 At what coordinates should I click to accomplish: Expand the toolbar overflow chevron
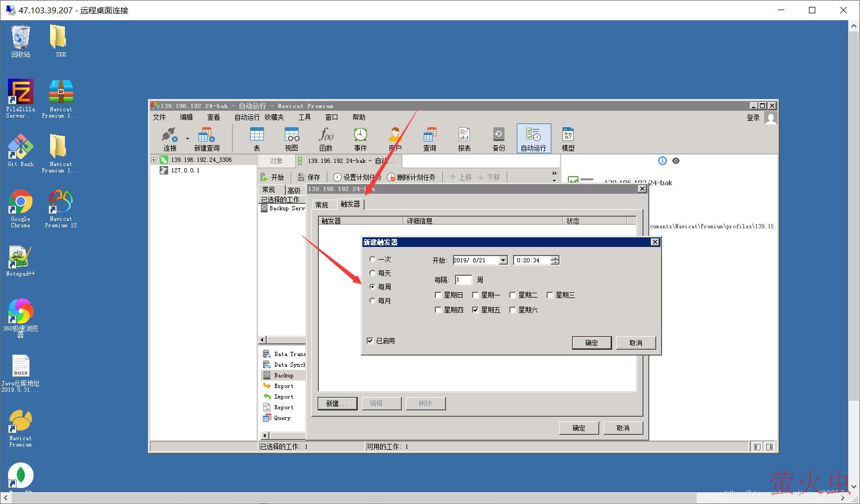[x=554, y=174]
